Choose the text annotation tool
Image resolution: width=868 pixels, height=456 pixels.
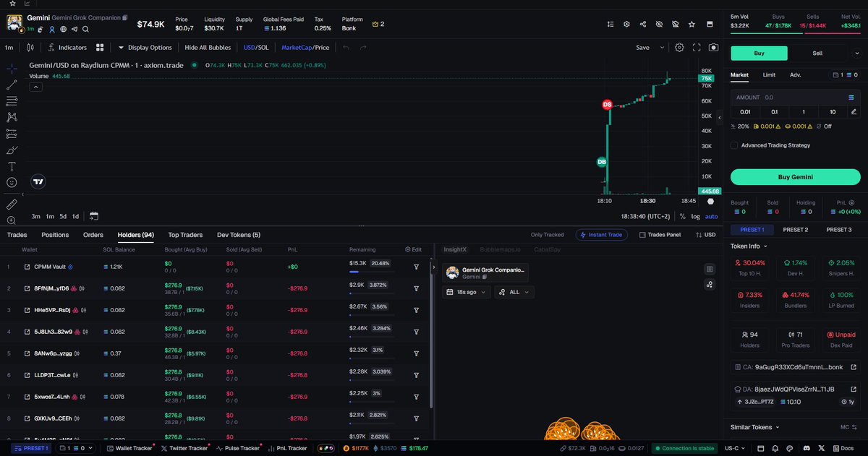(12, 166)
